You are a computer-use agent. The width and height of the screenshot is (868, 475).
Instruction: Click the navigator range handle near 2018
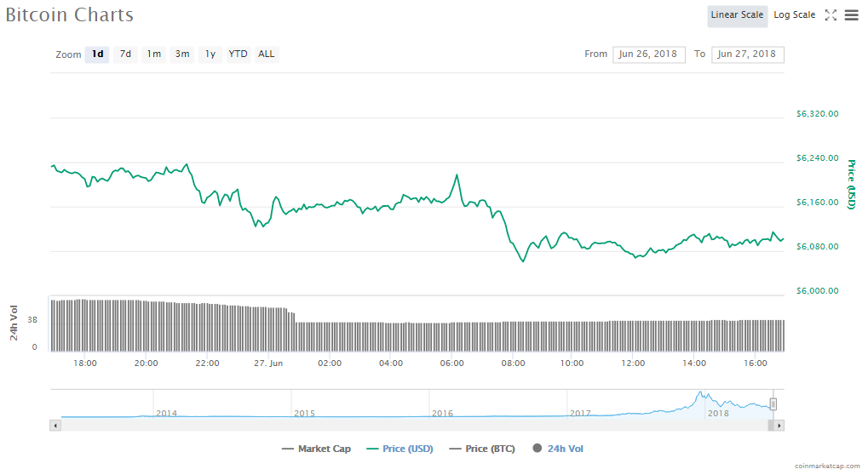[773, 403]
